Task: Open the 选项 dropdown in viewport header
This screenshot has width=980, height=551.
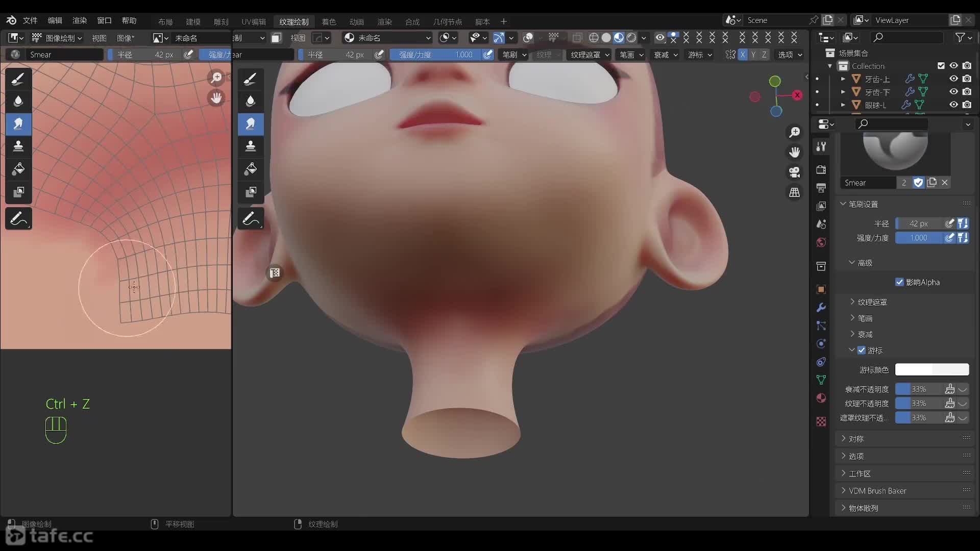Action: coord(790,55)
